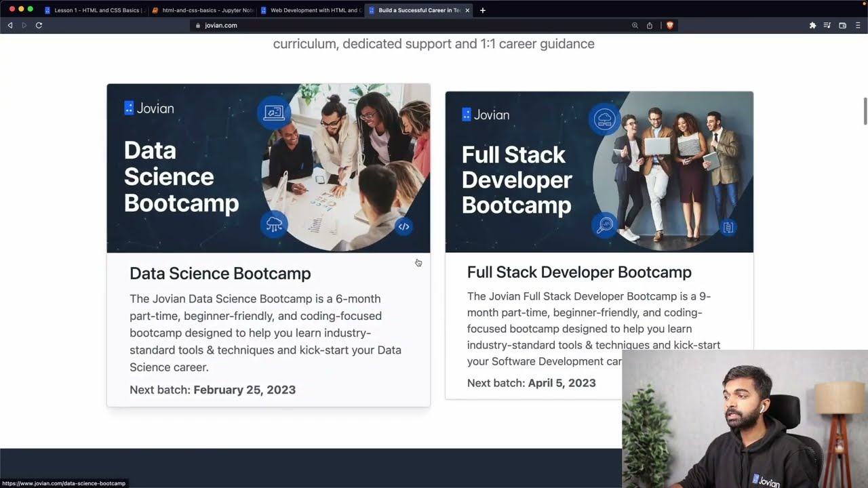
Task: Click the code brackets icon on Data Science banner
Action: 403,226
